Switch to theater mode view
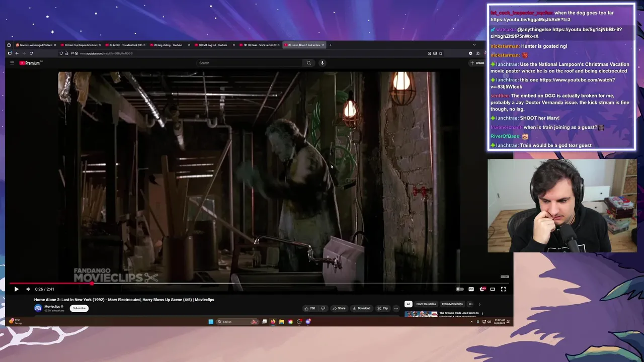Screen dimensions: 644x362 point(493,289)
